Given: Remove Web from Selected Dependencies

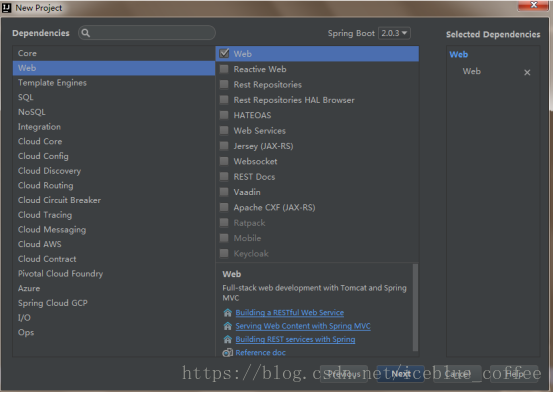Looking at the screenshot, I should coord(527,73).
